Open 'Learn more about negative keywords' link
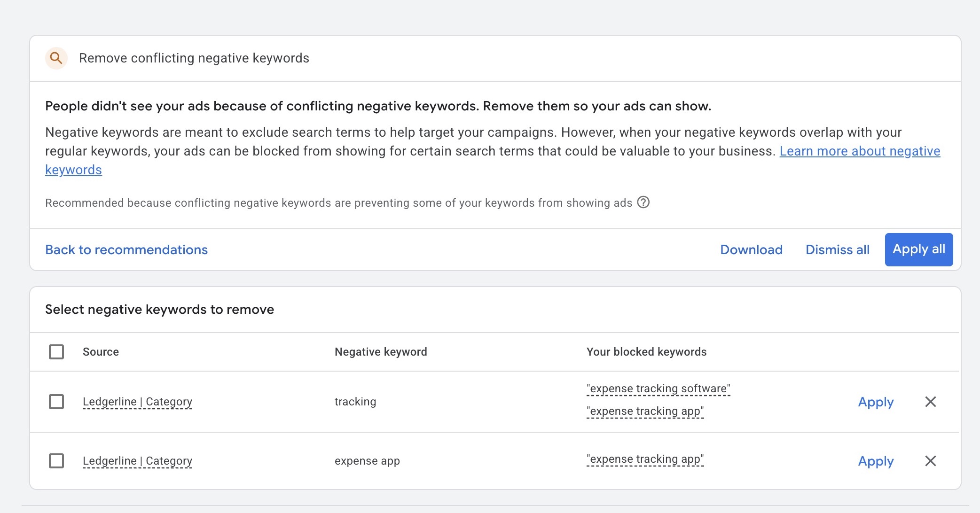The height and width of the screenshot is (513, 980). (x=860, y=151)
